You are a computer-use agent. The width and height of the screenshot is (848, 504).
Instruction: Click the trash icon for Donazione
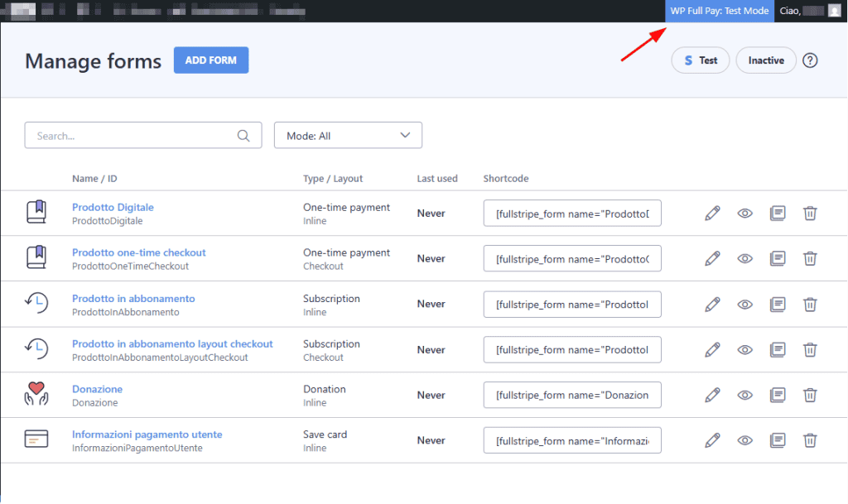(810, 395)
